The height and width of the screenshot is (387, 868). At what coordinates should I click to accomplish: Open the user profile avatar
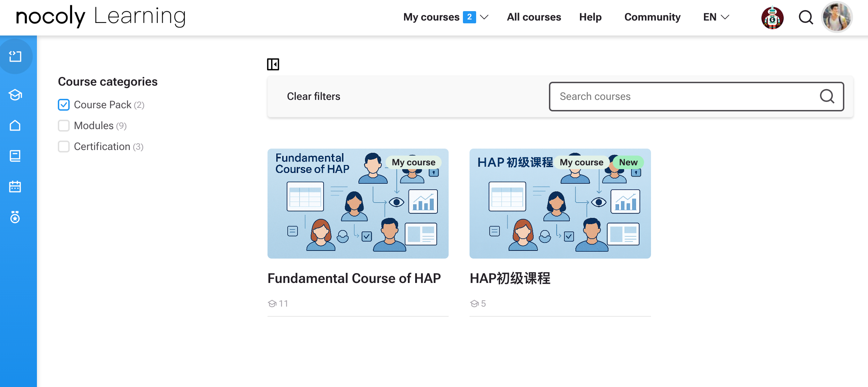(837, 17)
